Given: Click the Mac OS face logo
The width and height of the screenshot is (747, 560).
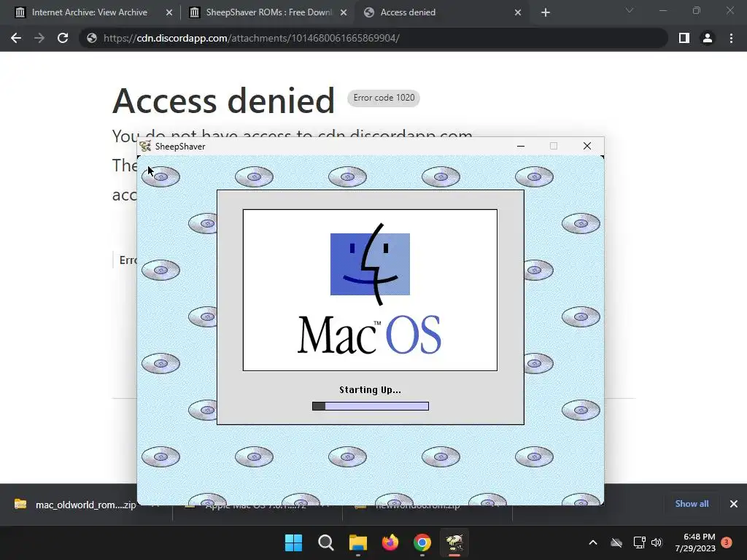Looking at the screenshot, I should [x=370, y=264].
